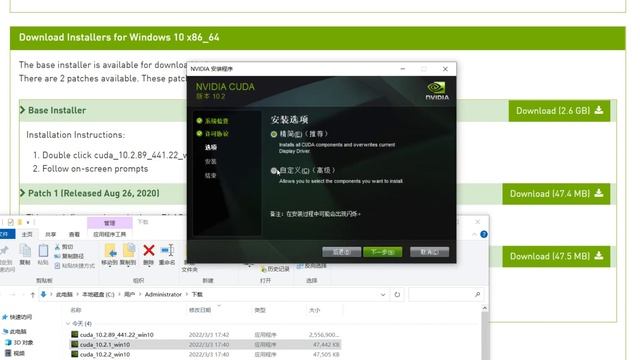Click Administrator in the address breadcrumb
The width and height of the screenshot is (640, 360).
pyautogui.click(x=163, y=294)
